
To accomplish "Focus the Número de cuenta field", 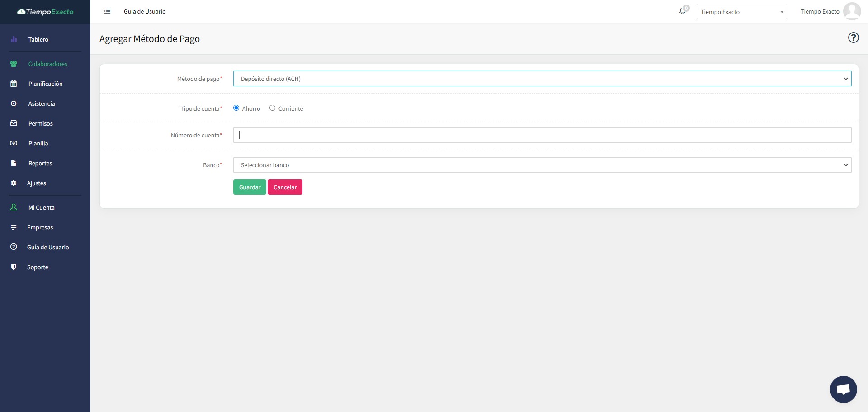I will (542, 135).
